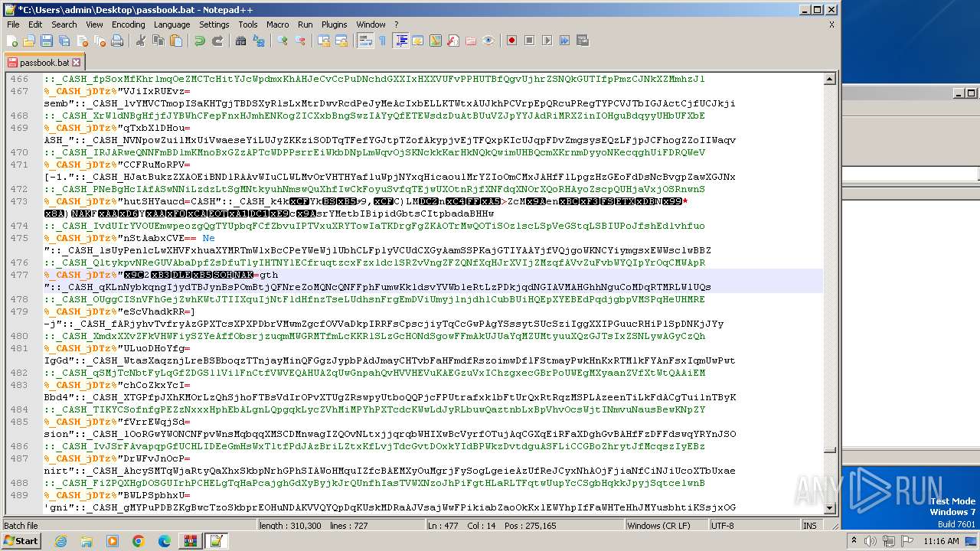Screen dimensions: 980x551
Task: Print the file with the Print icon
Action: [x=117, y=41]
